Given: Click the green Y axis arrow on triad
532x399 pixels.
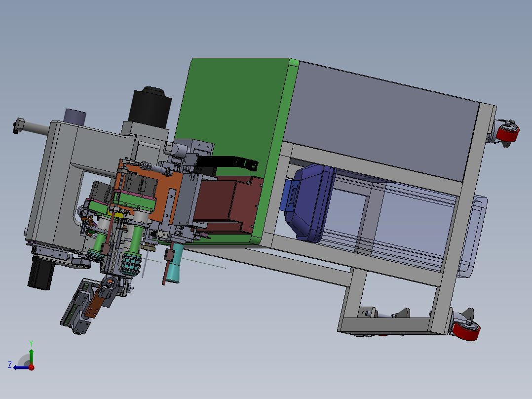Looking at the screenshot, I should (x=31, y=355).
